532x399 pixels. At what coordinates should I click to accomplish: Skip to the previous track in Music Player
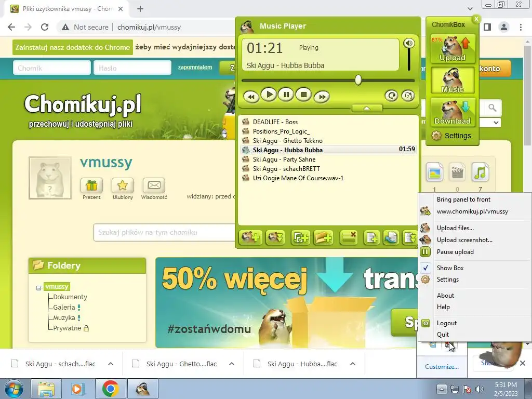tap(251, 97)
